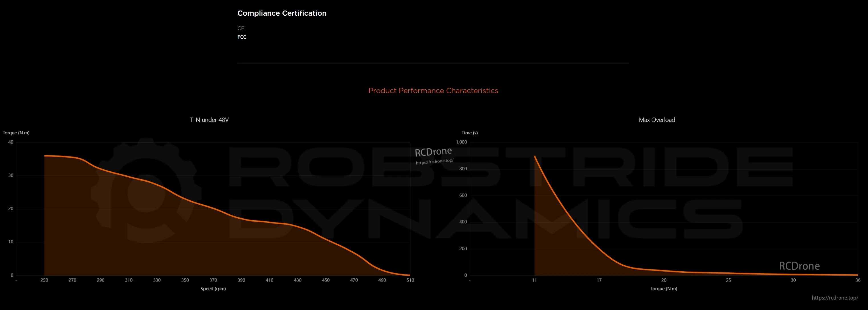Click the 390 rpm tick label

click(241, 280)
